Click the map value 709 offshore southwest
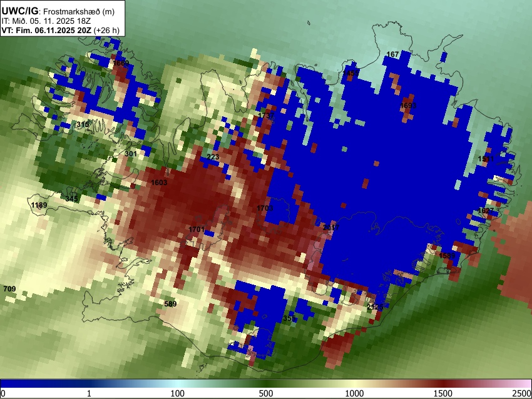 point(9,289)
